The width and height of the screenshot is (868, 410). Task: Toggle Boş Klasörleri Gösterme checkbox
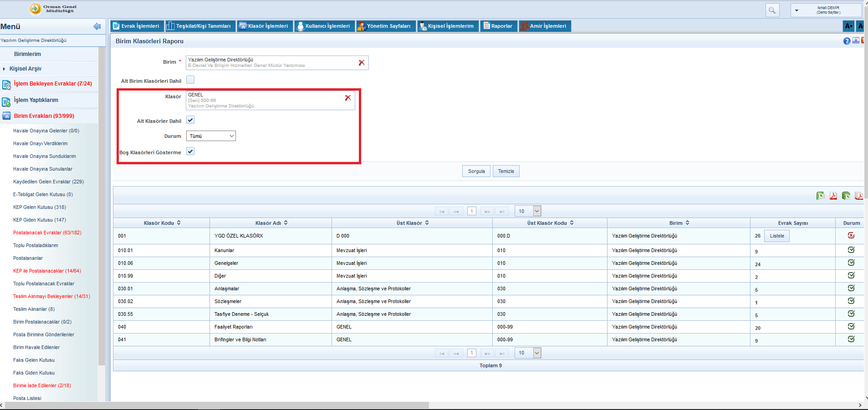(190, 152)
